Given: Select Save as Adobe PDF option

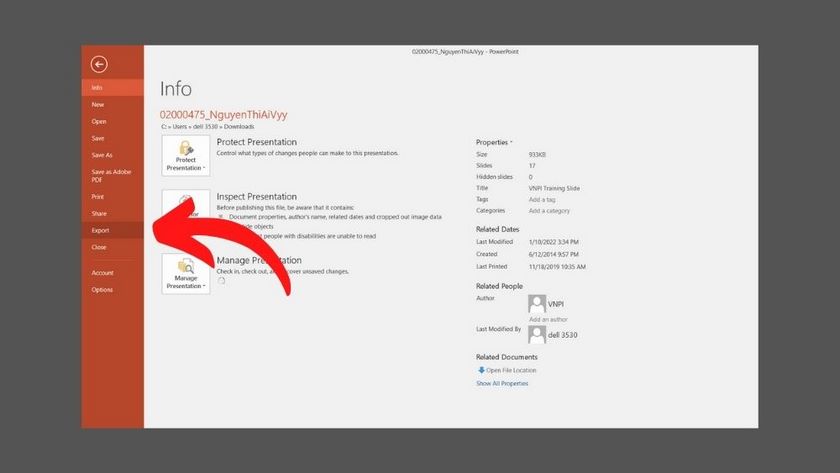Looking at the screenshot, I should click(x=111, y=176).
